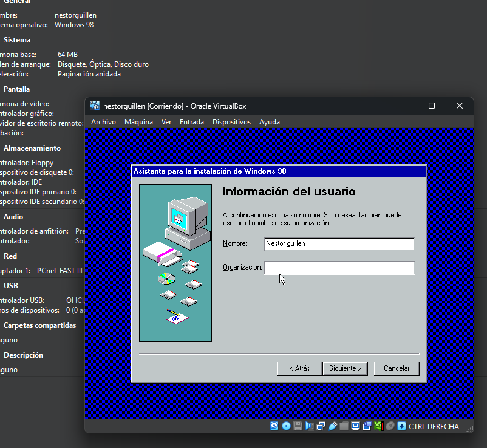Open the network adapter status icon
Screen dimensions: 487x448
pos(321,426)
